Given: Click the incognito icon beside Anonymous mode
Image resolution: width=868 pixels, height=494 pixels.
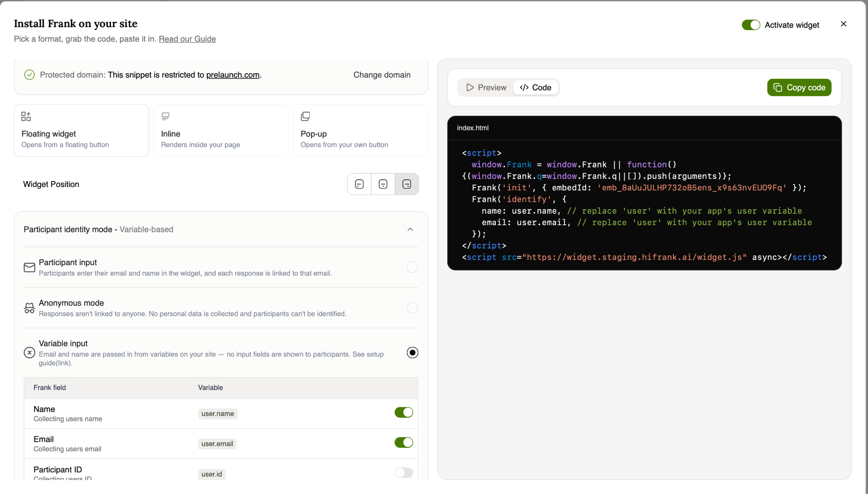Looking at the screenshot, I should pyautogui.click(x=29, y=308).
